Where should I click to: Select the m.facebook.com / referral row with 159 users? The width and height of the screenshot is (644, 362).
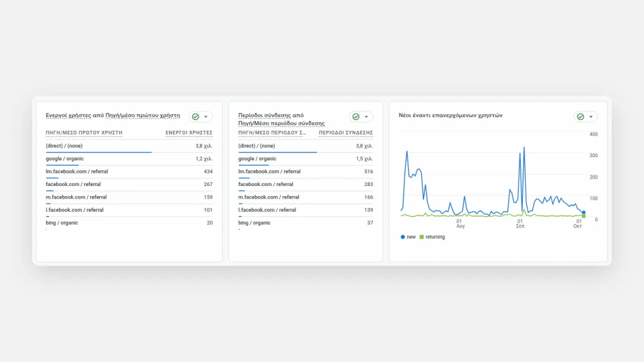tap(129, 197)
